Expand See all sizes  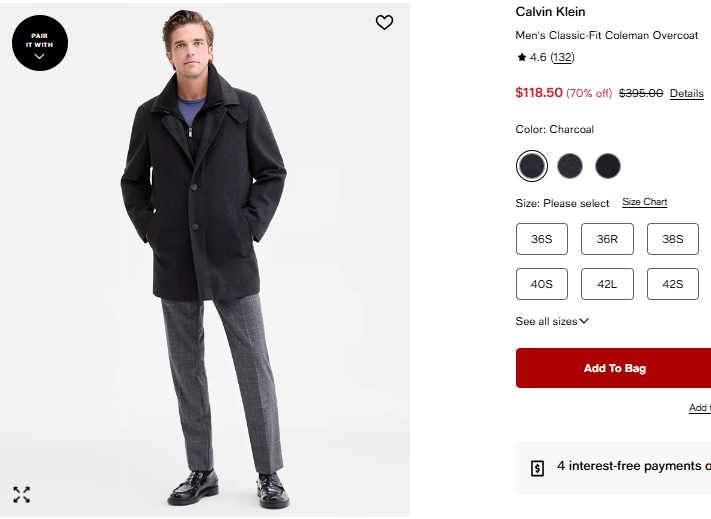(552, 321)
